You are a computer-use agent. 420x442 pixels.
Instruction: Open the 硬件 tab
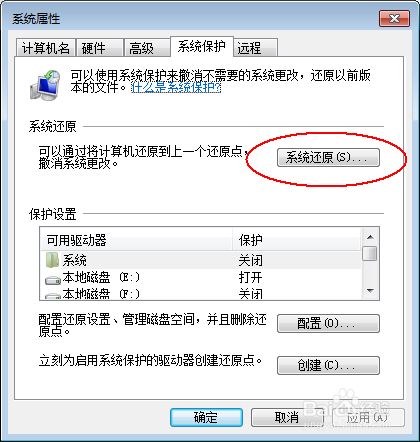coord(100,48)
